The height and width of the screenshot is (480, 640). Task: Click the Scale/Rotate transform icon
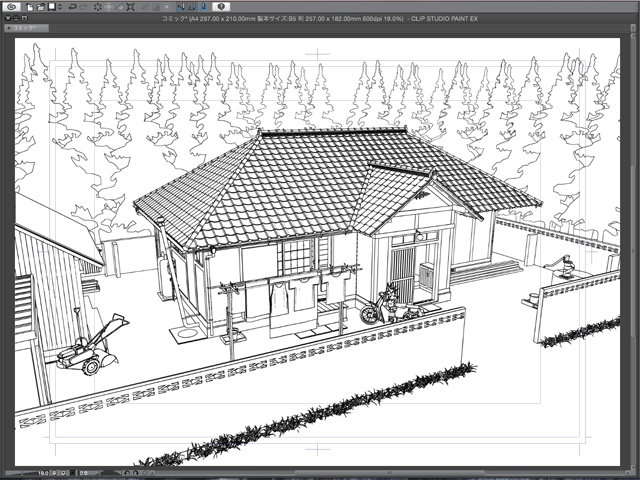tap(130, 7)
